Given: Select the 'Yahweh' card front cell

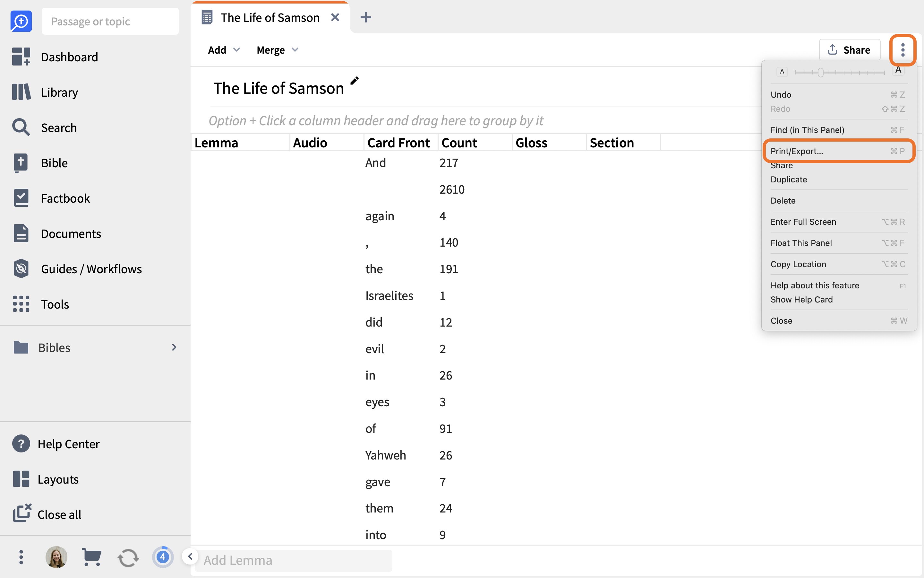Looking at the screenshot, I should click(385, 455).
